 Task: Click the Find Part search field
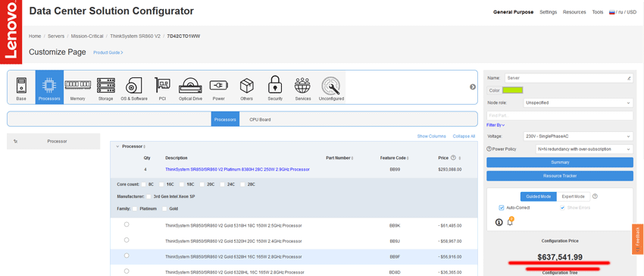click(x=560, y=115)
